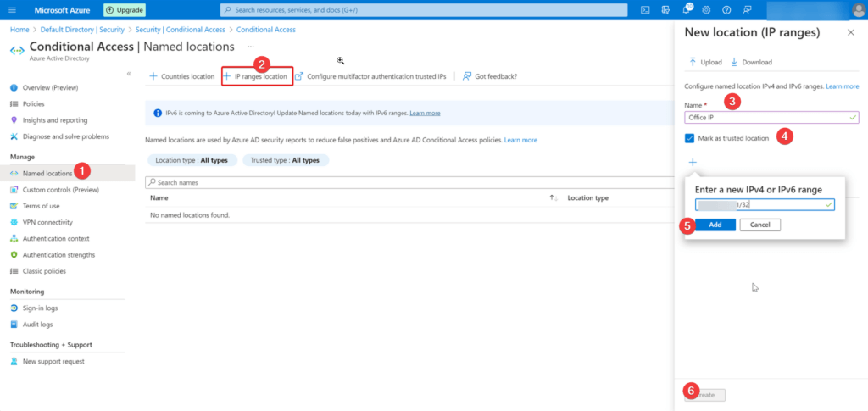Image resolution: width=868 pixels, height=411 pixels.
Task: Open Configure multifactor authentication trusted IPs
Action: 370,76
